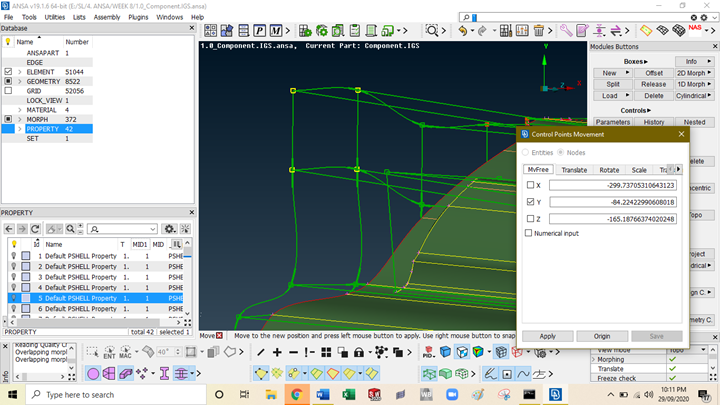Click the History button under Controls
The image size is (720, 405).
pos(653,122)
